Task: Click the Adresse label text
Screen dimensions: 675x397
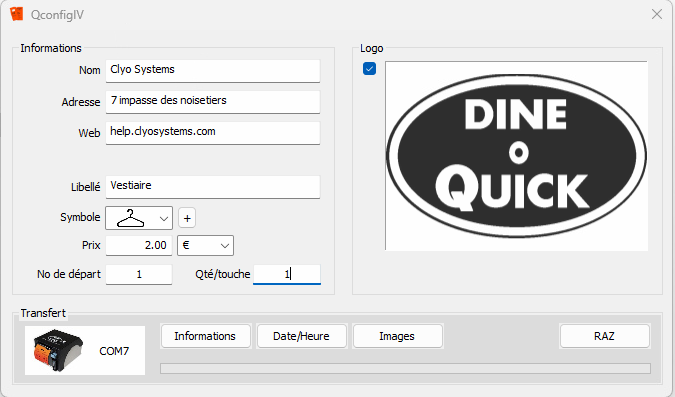Action: tap(81, 102)
